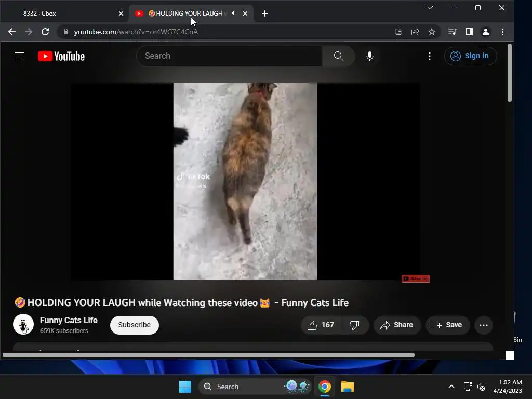Click the horizontal page scrollbar
The height and width of the screenshot is (399, 532).
click(208, 355)
